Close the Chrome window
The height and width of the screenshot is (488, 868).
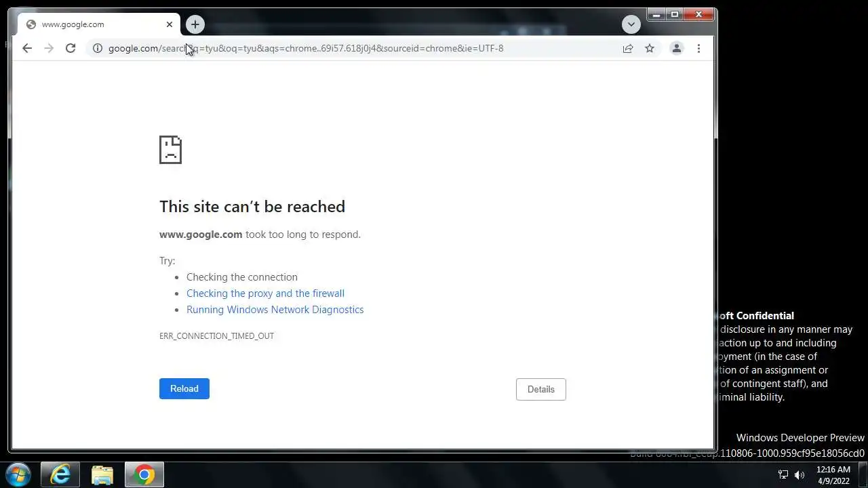pyautogui.click(x=699, y=14)
